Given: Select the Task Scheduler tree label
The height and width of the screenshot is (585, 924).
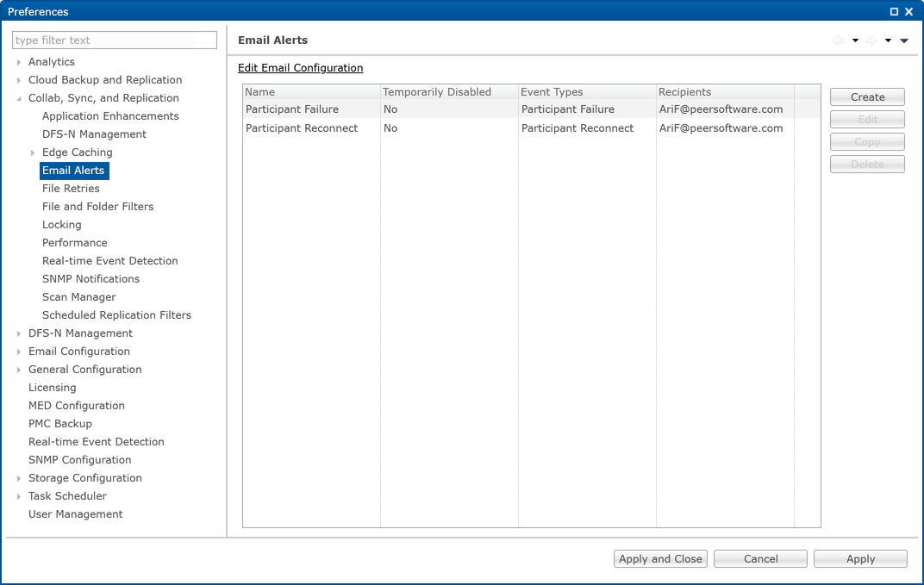Looking at the screenshot, I should point(68,496).
